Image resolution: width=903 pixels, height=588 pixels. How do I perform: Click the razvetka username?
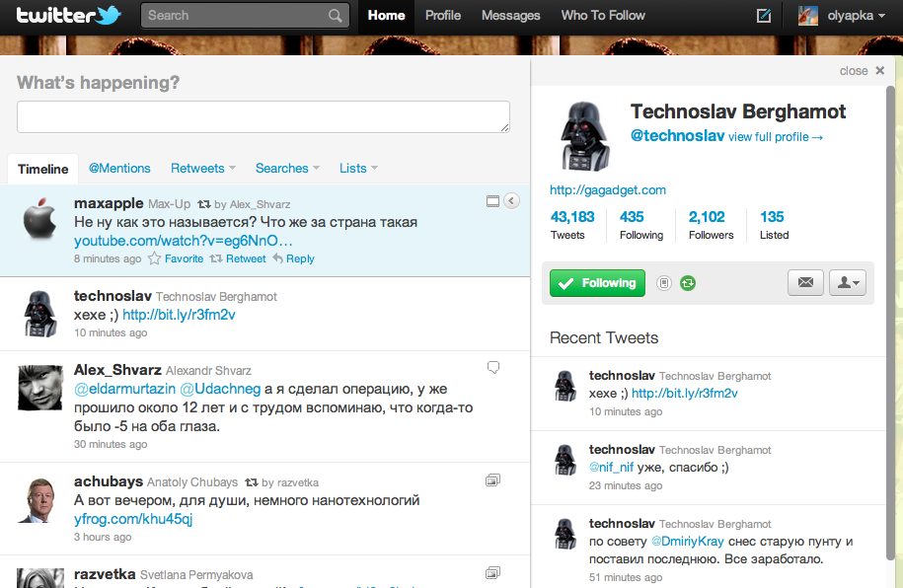tap(105, 574)
